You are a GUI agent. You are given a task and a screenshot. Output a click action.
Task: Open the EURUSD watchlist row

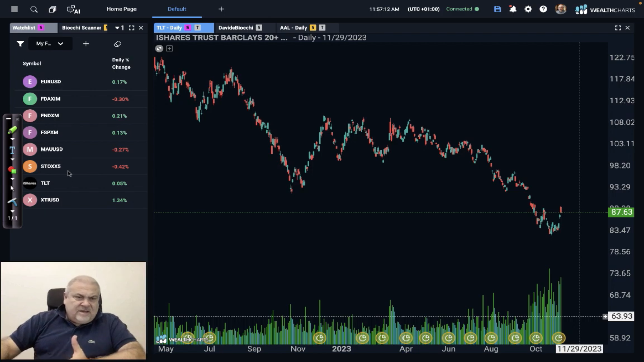coord(81,82)
